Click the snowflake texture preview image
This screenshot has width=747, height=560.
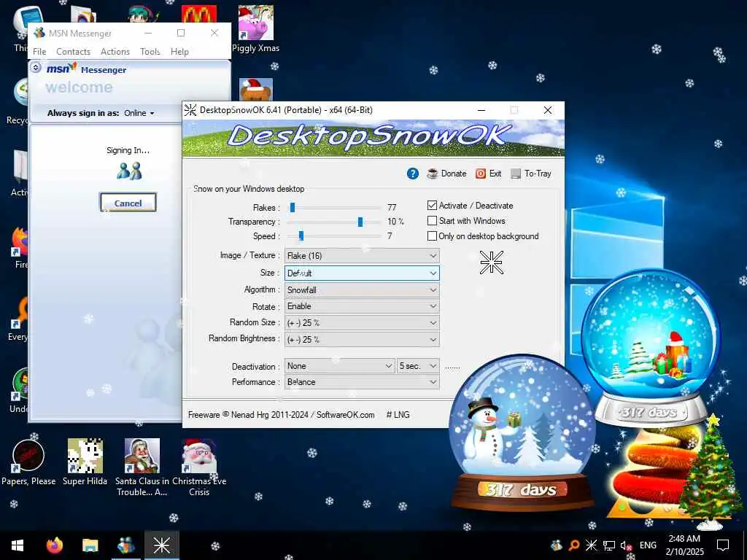(x=491, y=262)
